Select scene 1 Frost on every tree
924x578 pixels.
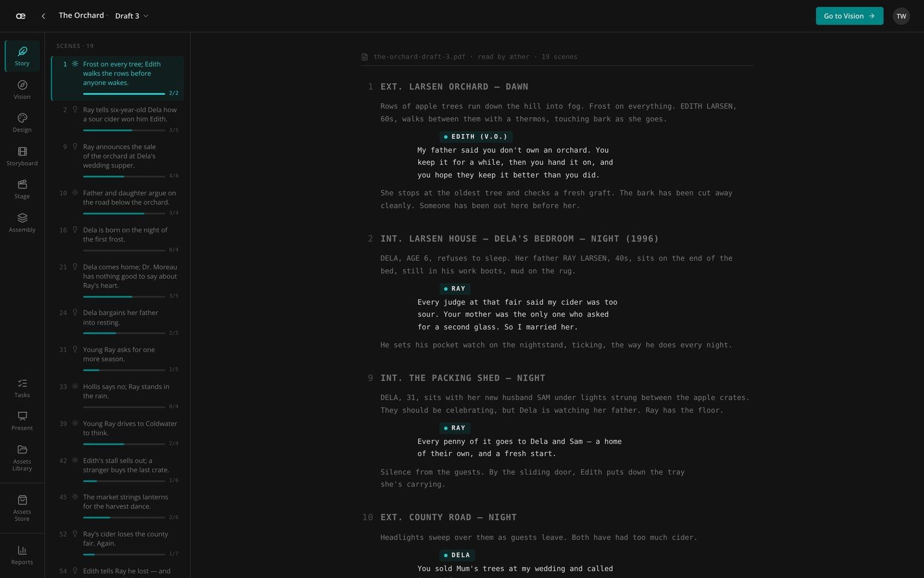117,79
